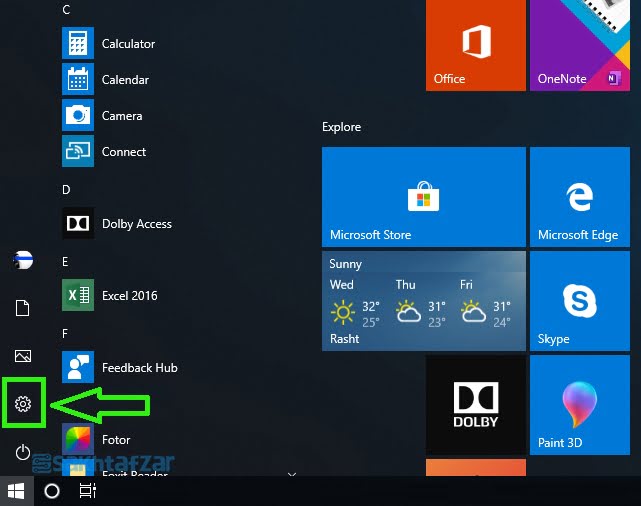The width and height of the screenshot is (641, 506).
Task: Select letter C group header
Action: tap(66, 9)
